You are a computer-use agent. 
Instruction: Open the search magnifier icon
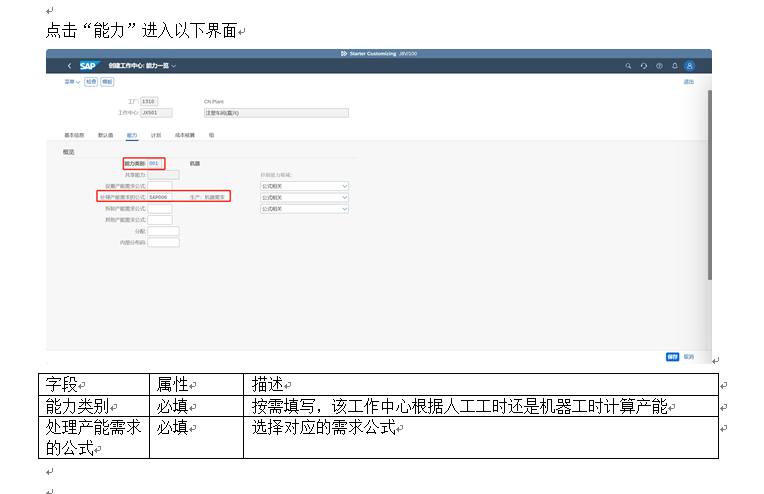[628, 66]
